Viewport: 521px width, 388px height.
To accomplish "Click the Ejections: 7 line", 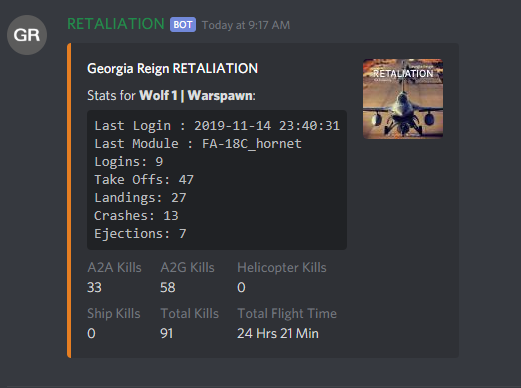I will click(140, 234).
